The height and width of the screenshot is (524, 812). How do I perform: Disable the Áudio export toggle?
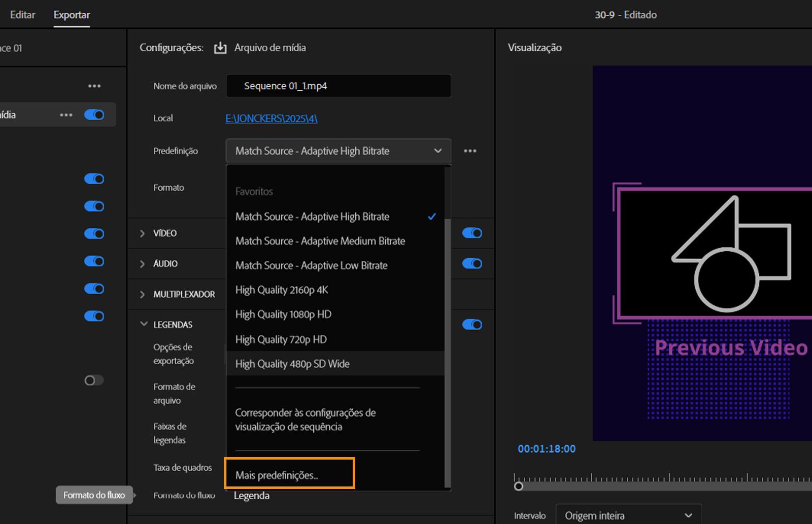471,263
